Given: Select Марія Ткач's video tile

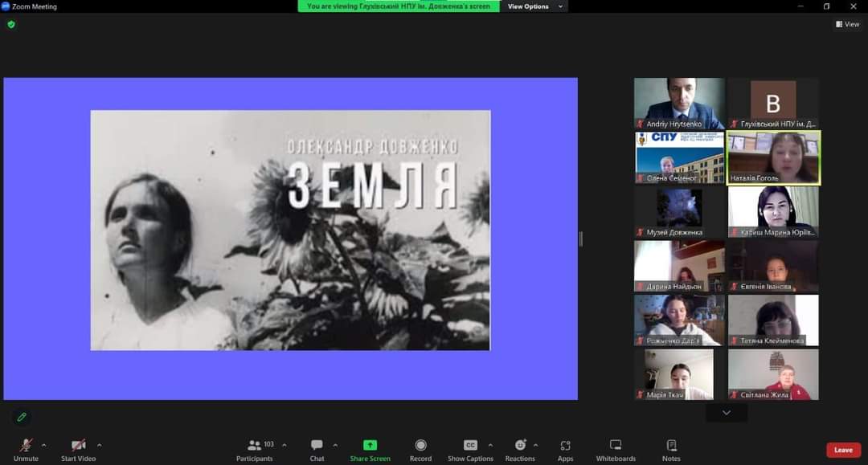Looking at the screenshot, I should pos(679,374).
